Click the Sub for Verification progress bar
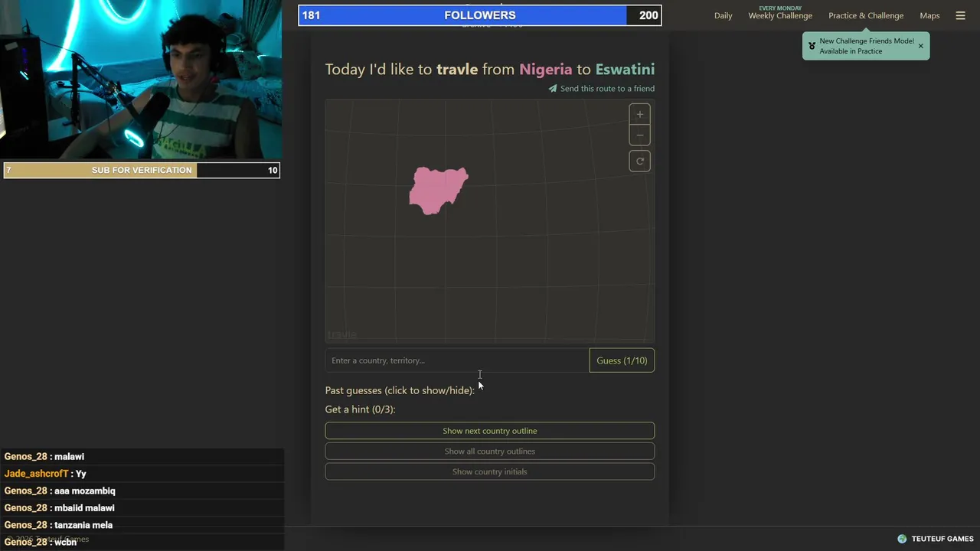980x551 pixels. (142, 170)
